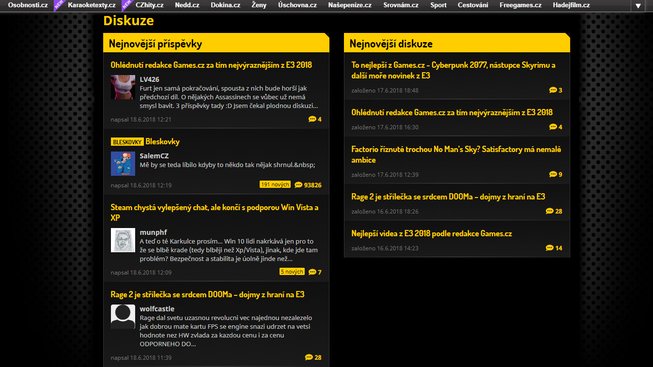
Task: Click the comment icon showing 28 in Nejnovější diskuze
Action: point(554,211)
